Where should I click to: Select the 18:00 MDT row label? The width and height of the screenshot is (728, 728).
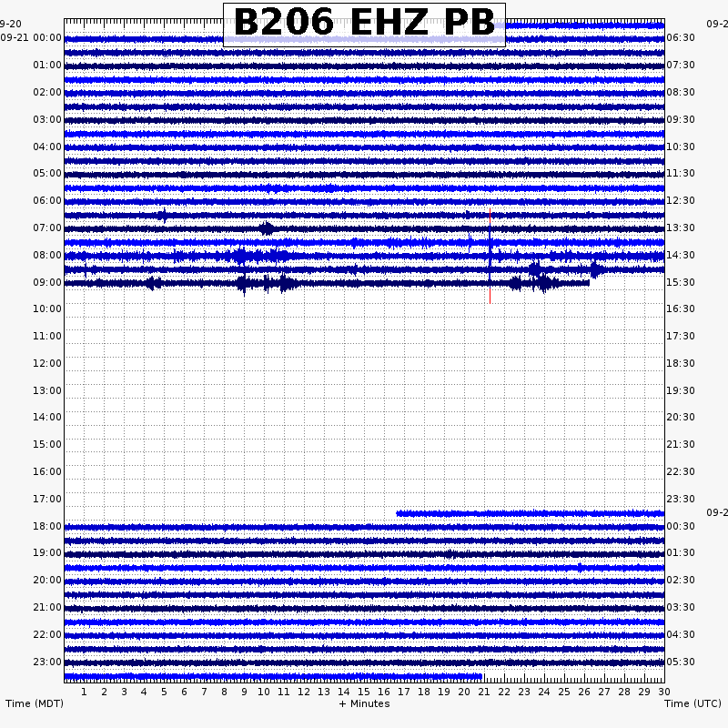click(47, 527)
